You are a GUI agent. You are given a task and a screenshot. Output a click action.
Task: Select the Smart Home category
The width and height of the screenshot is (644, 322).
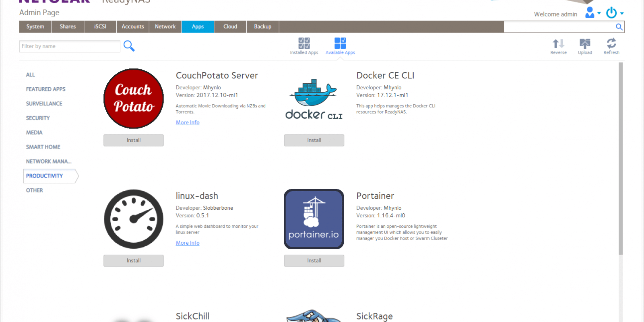coord(43,147)
